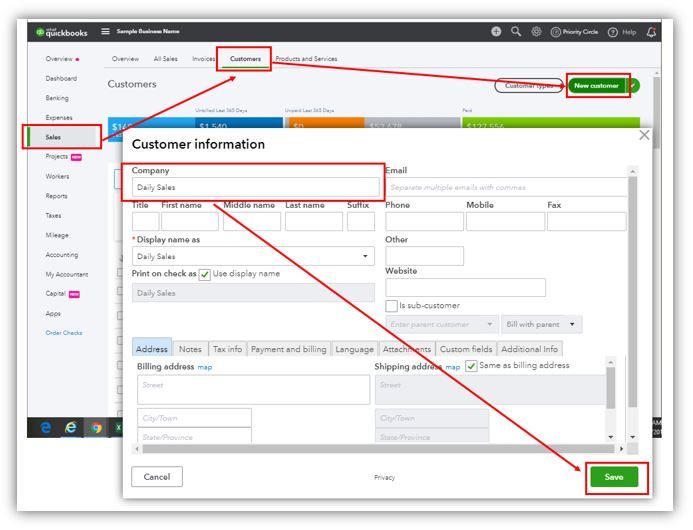
Task: Click the Email input field
Action: [506, 187]
